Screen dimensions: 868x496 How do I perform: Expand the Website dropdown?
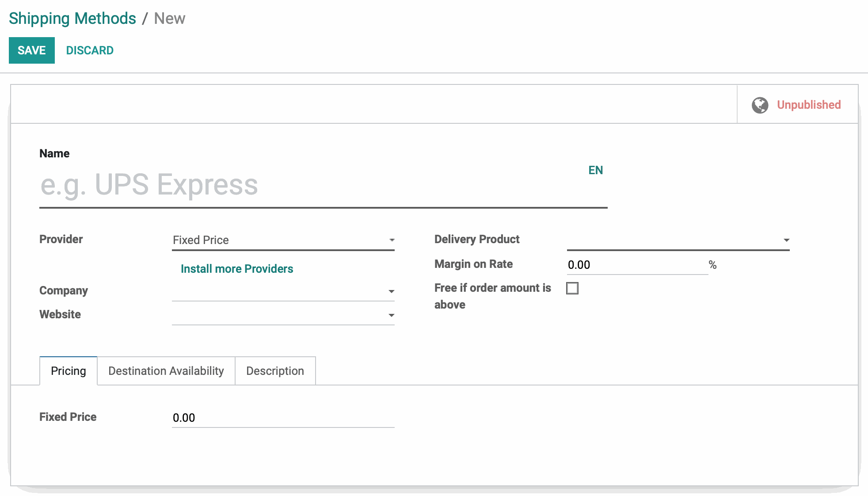tap(283, 315)
